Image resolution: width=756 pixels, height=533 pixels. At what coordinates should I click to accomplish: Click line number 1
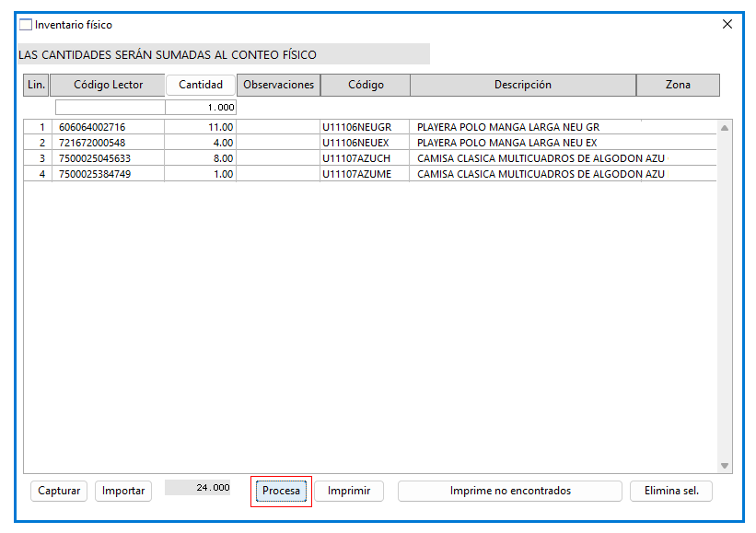(42, 127)
